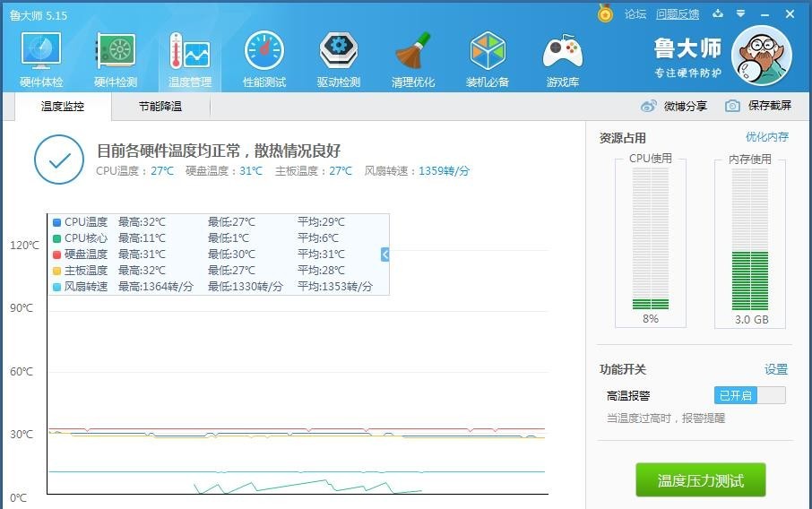Click the 优化内存 link

[x=767, y=137]
